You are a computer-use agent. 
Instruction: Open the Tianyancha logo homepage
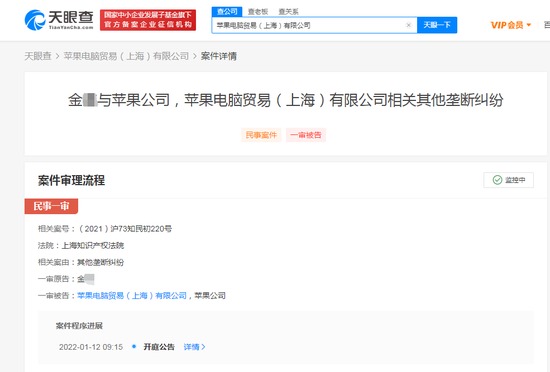click(59, 20)
